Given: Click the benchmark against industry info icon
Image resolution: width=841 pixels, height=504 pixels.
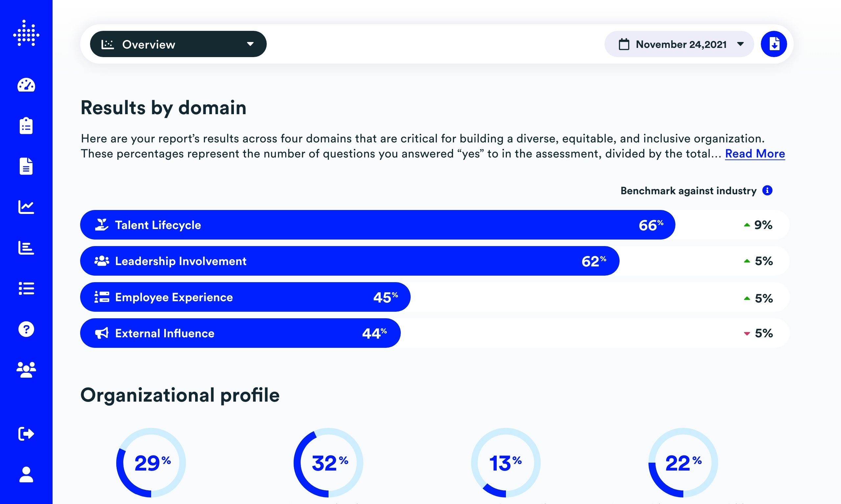Looking at the screenshot, I should 767,191.
